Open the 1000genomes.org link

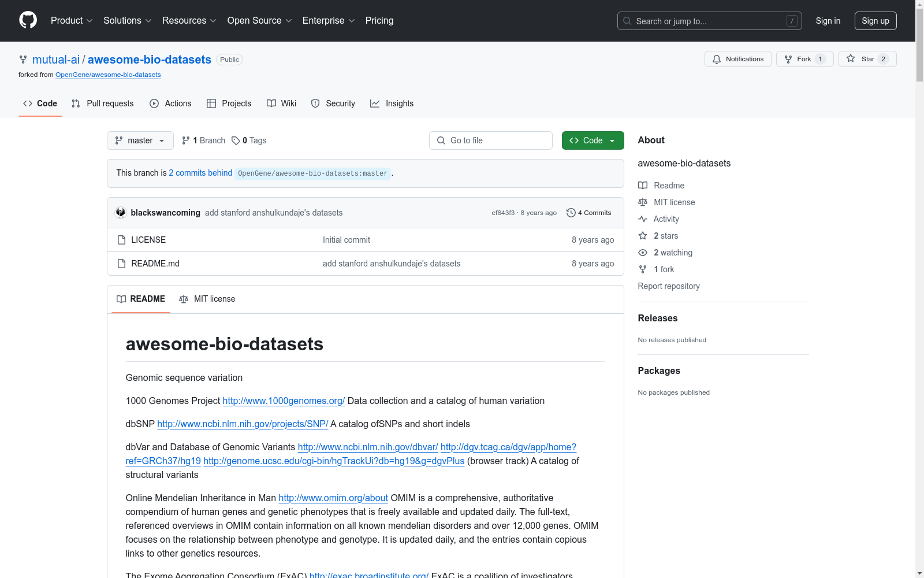point(284,401)
